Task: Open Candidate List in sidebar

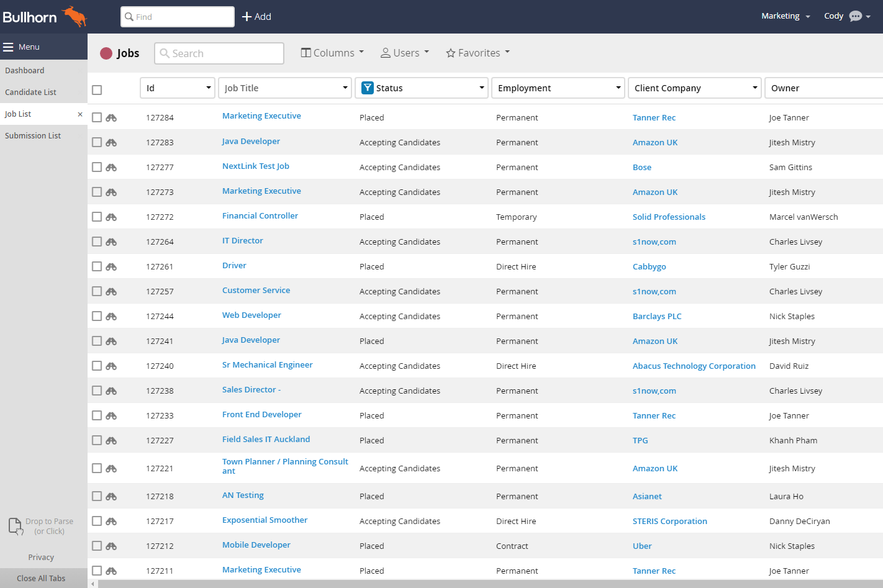Action: pos(30,93)
